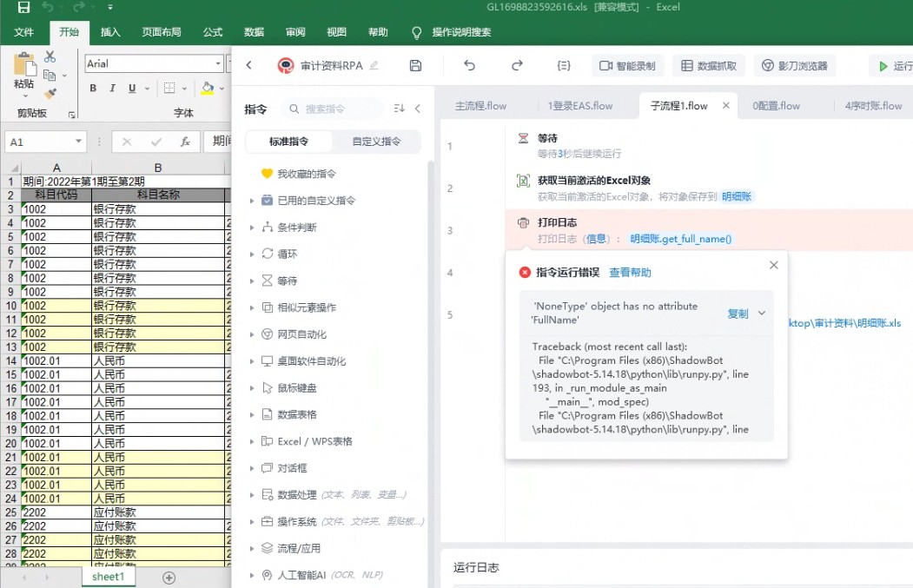Toggle Underline formatting in Excel ribbon

tap(132, 88)
